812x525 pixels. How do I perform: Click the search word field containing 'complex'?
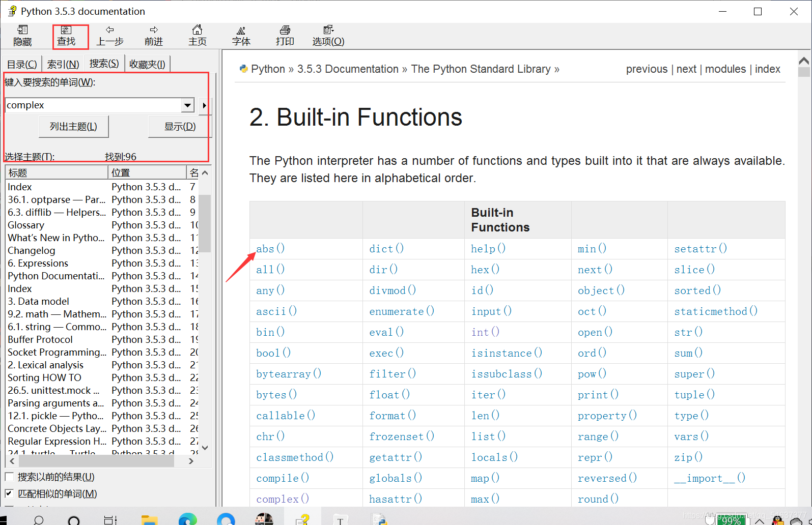(94, 105)
